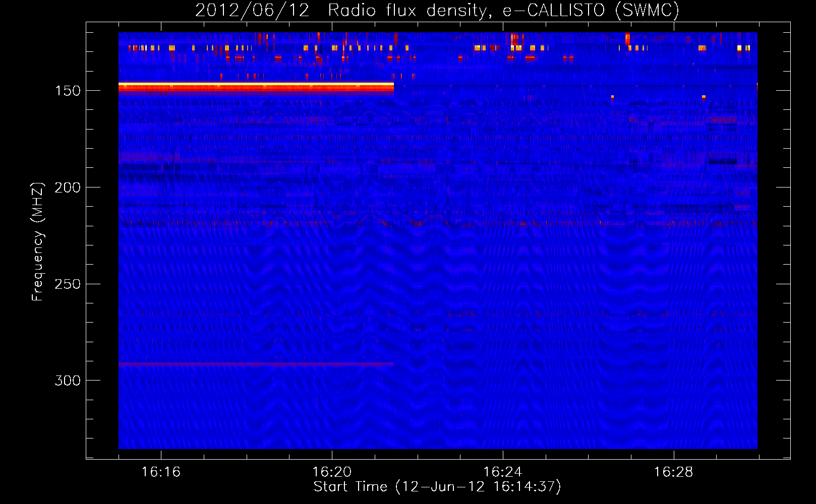Image resolution: width=816 pixels, height=504 pixels.
Task: Click the 16:16 time tick label
Action: (x=161, y=472)
